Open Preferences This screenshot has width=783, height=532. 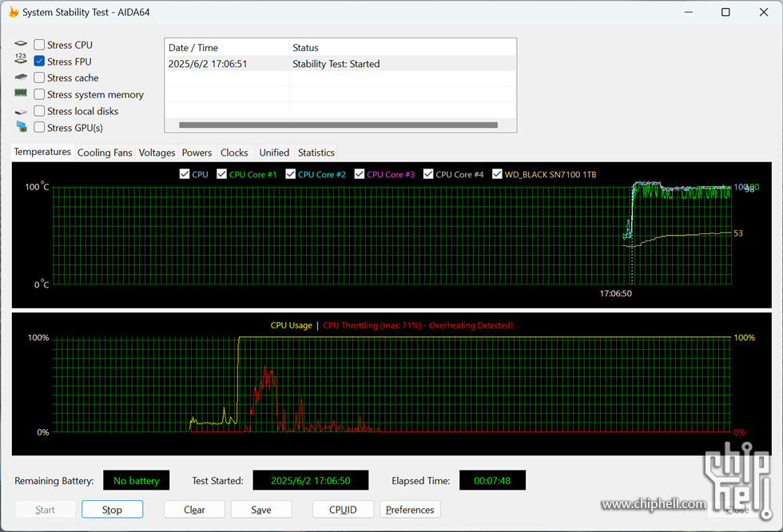click(410, 510)
